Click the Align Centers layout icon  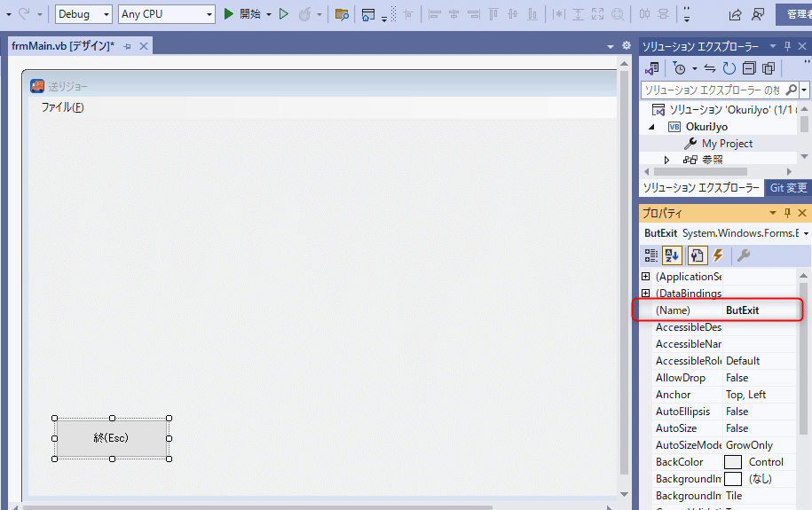click(454, 14)
